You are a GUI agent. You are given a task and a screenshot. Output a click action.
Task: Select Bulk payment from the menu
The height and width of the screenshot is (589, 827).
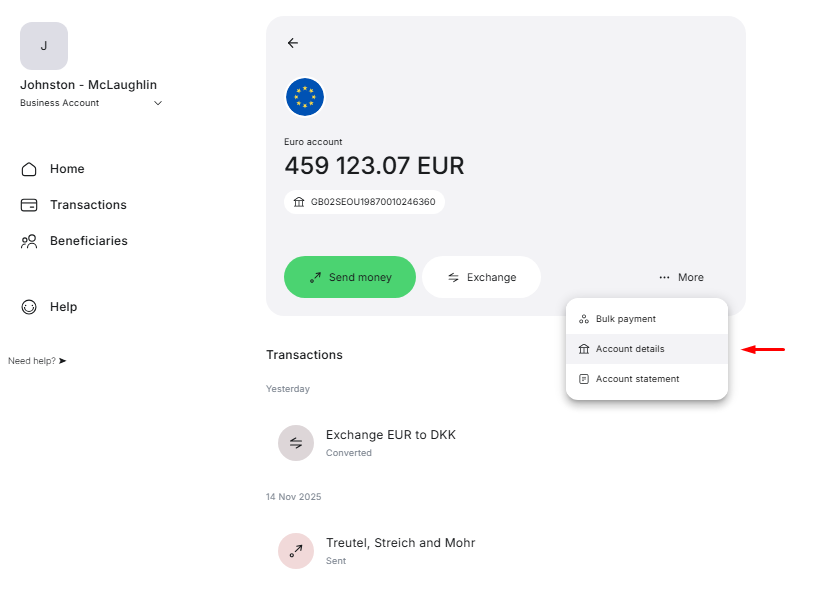click(x=626, y=319)
